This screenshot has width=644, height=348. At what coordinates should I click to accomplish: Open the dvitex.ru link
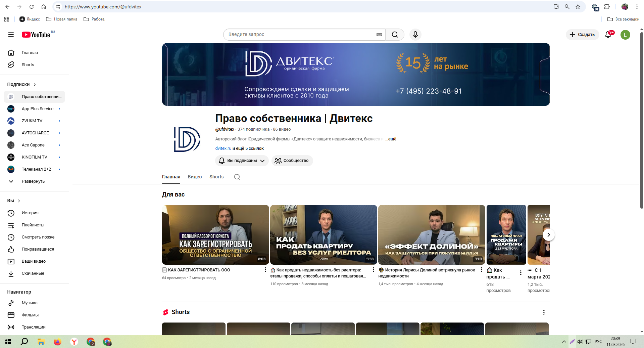[x=223, y=148]
